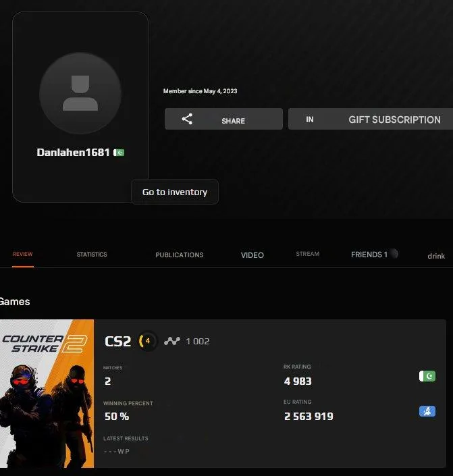
Task: Click the friend avatar next to Friends
Action: point(394,253)
